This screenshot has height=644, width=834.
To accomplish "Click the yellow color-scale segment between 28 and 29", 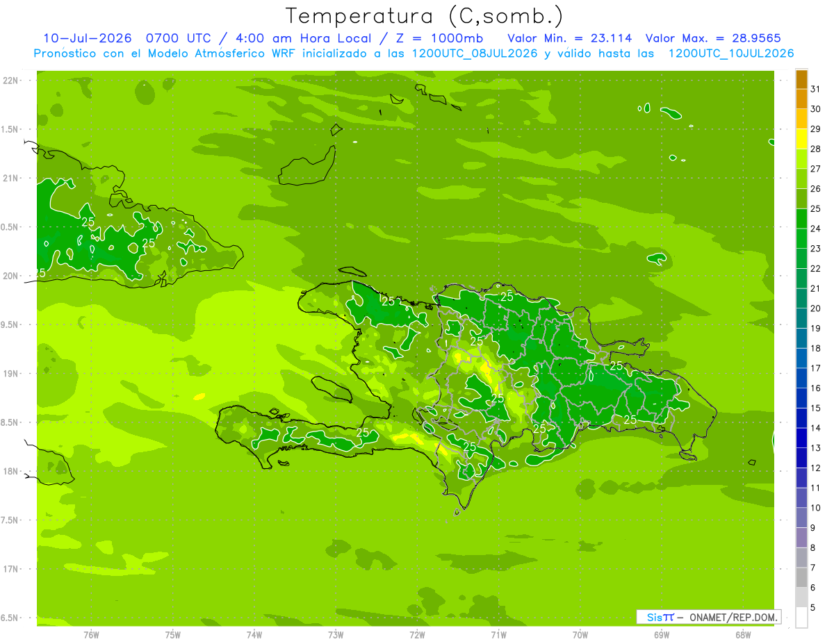I will (x=801, y=140).
